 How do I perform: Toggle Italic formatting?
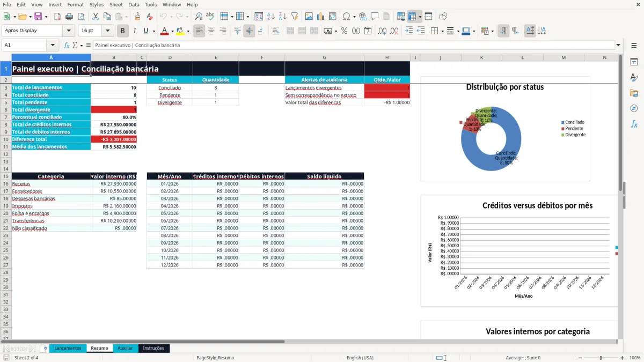pos(135,31)
